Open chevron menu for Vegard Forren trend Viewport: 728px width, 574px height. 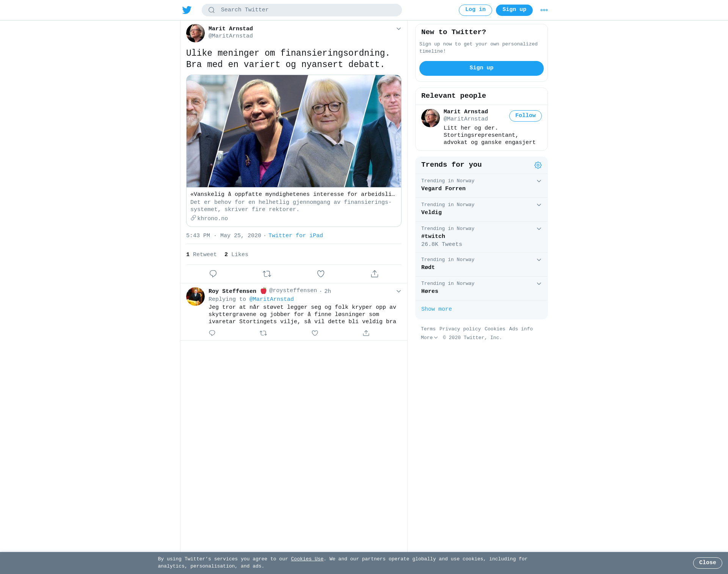(539, 181)
